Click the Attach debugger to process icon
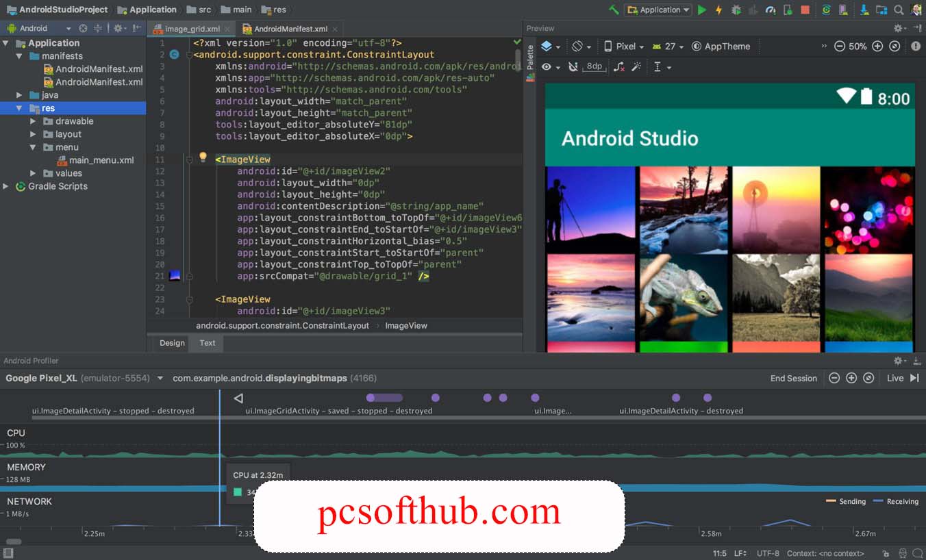This screenshot has height=560, width=926. click(788, 10)
